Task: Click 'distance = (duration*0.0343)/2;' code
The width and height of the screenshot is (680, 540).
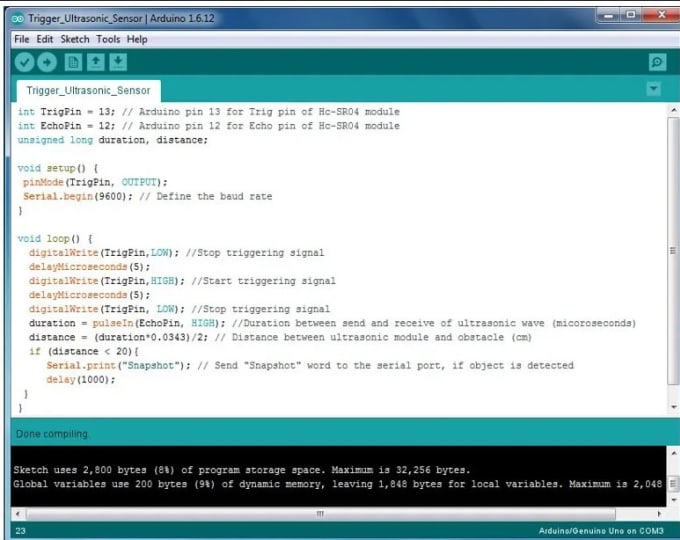Action: coord(118,337)
